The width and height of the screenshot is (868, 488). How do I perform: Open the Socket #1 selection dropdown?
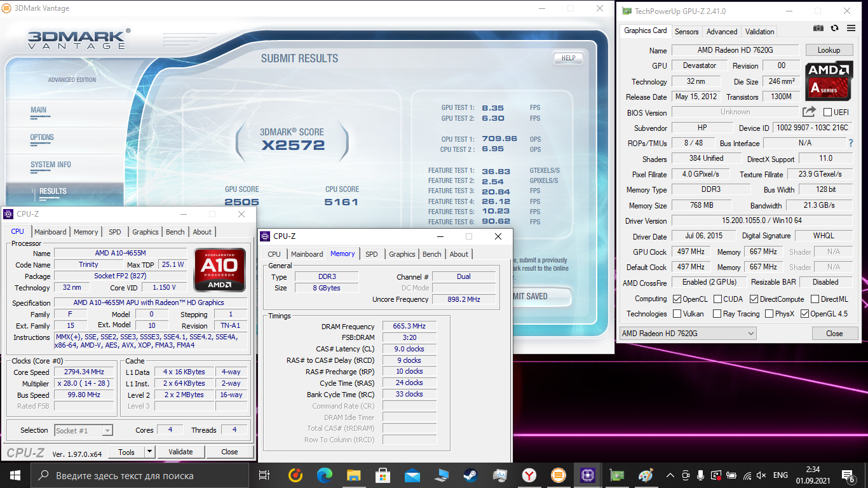[83, 431]
